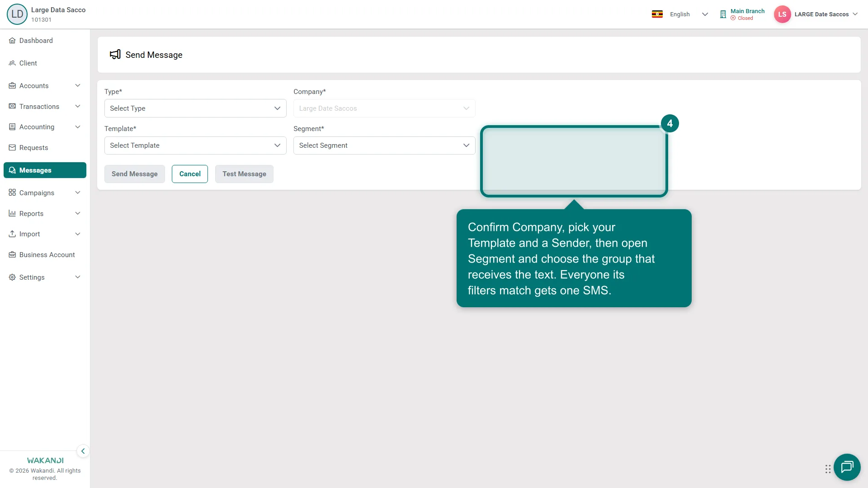
Task: Open the Select Type dropdown
Action: pos(195,108)
